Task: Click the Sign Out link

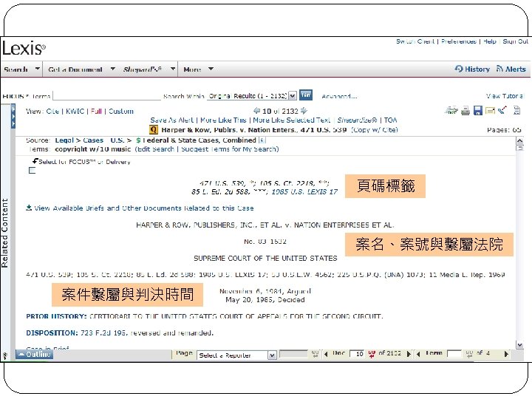Action: [516, 41]
